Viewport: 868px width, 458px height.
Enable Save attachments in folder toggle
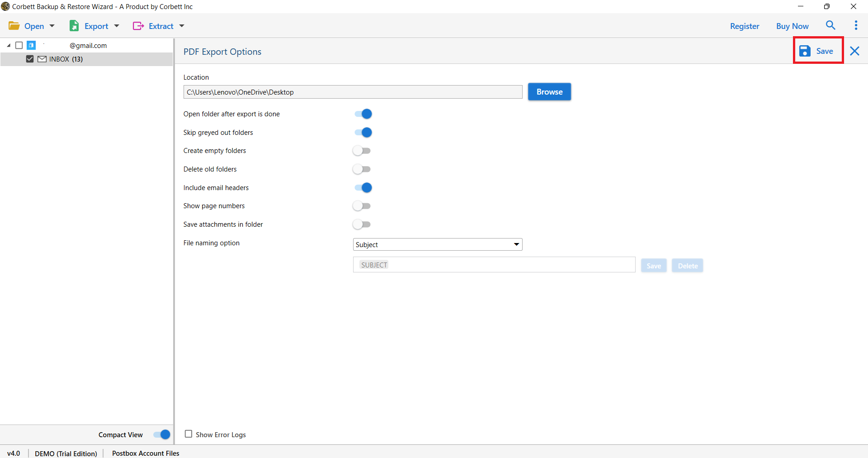[362, 224]
